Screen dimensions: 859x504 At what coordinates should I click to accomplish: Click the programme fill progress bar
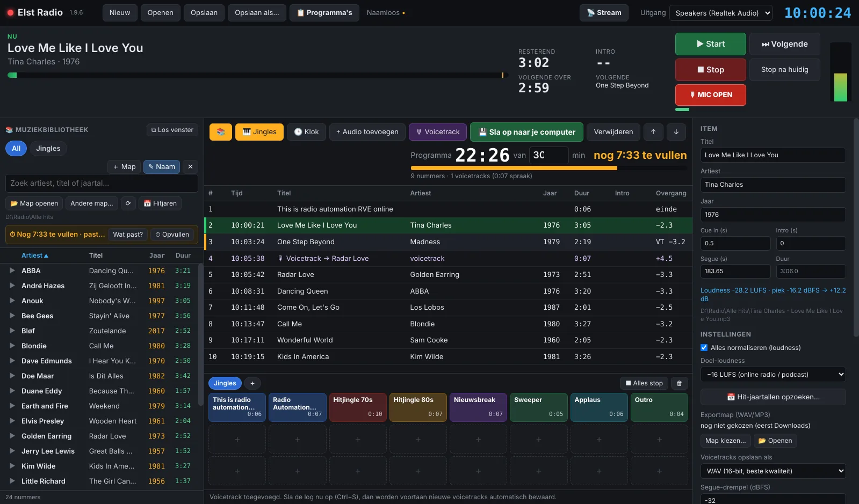[x=548, y=168]
